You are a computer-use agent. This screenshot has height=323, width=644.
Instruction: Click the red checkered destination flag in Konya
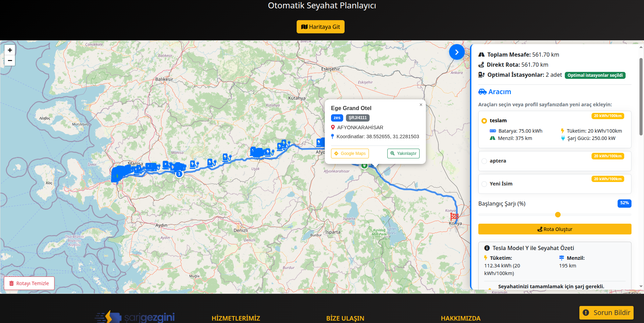click(x=454, y=217)
